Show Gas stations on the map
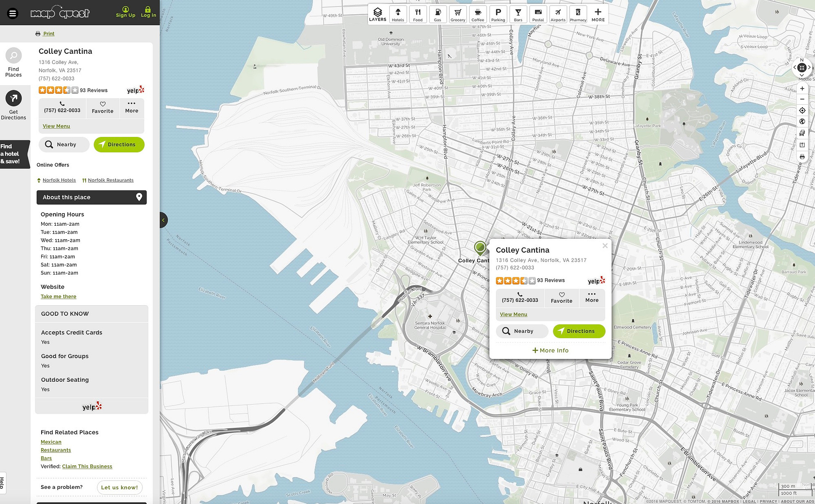The image size is (815, 504). coord(438,14)
